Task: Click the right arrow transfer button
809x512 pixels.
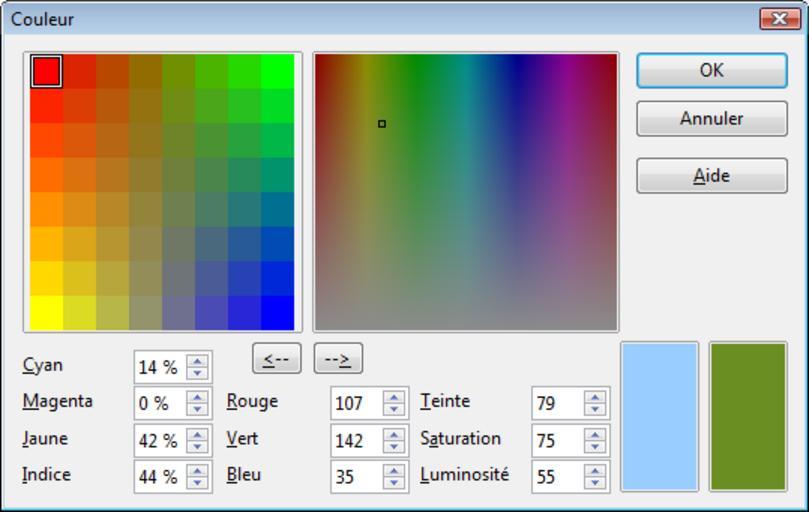Action: [338, 359]
